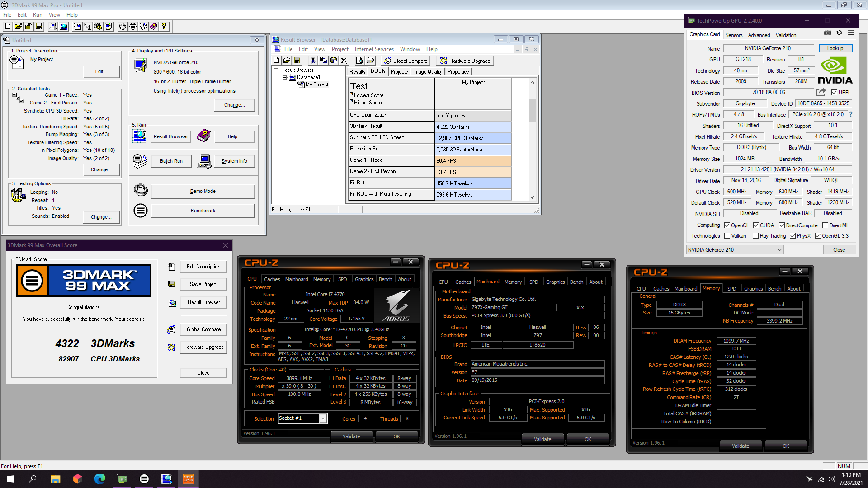Viewport: 868px width, 488px height.
Task: Toggle the CUDA checkbox
Action: (756, 225)
